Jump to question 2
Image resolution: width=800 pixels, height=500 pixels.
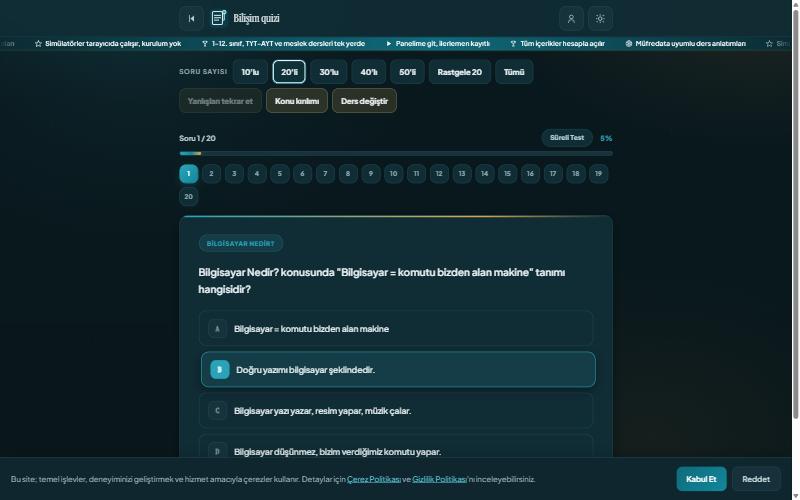[x=211, y=173]
